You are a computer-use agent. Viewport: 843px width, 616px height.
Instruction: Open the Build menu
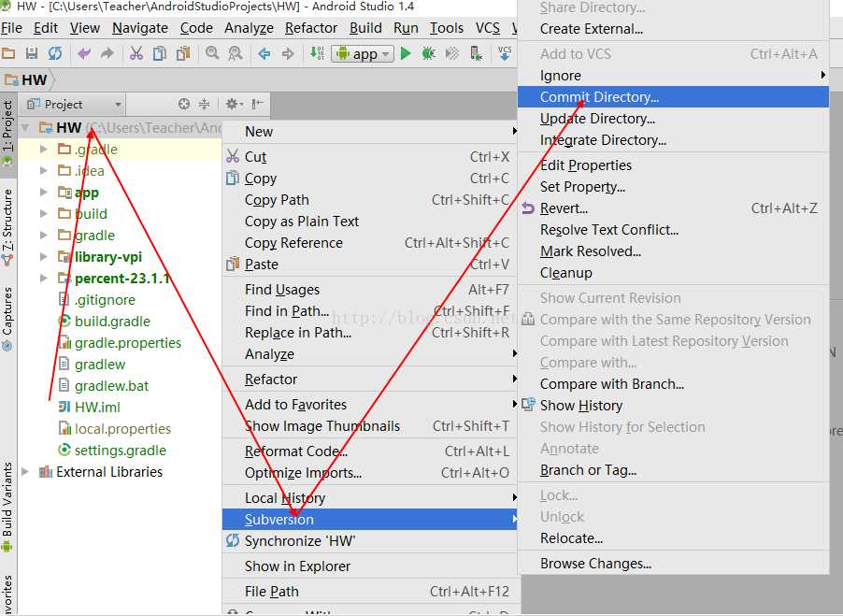coord(365,28)
